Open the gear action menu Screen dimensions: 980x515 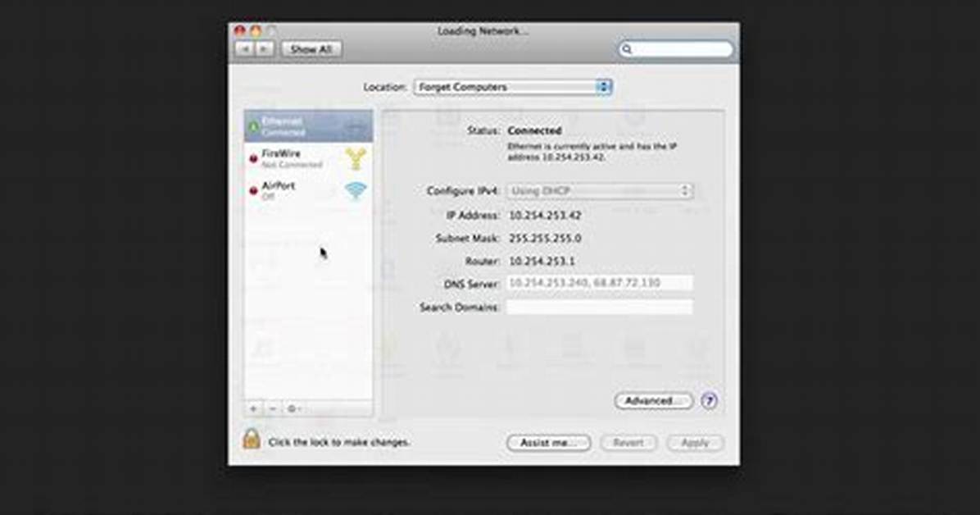[293, 408]
